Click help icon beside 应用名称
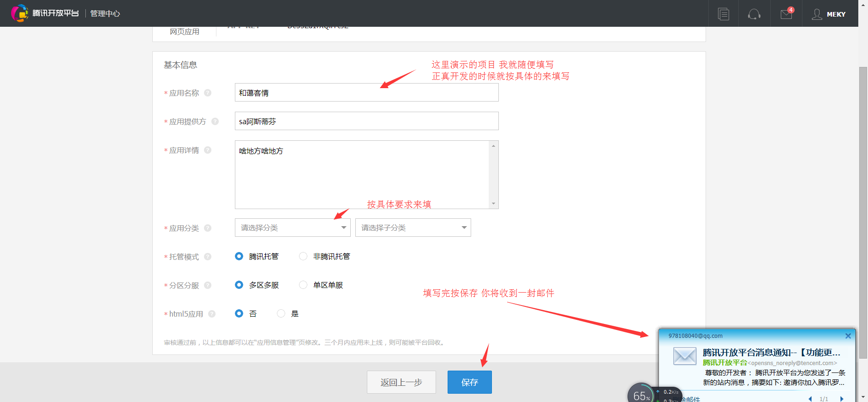868x402 pixels. click(208, 93)
